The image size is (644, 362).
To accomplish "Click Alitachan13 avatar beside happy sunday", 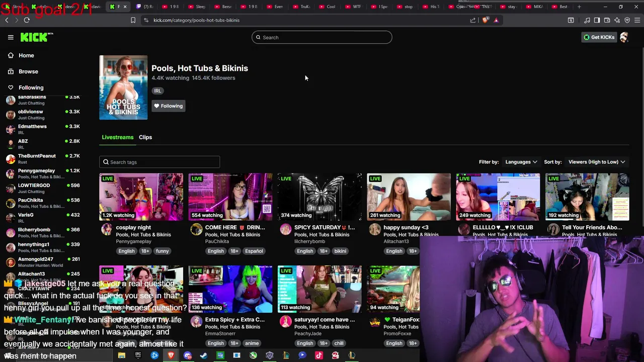I will (x=375, y=230).
